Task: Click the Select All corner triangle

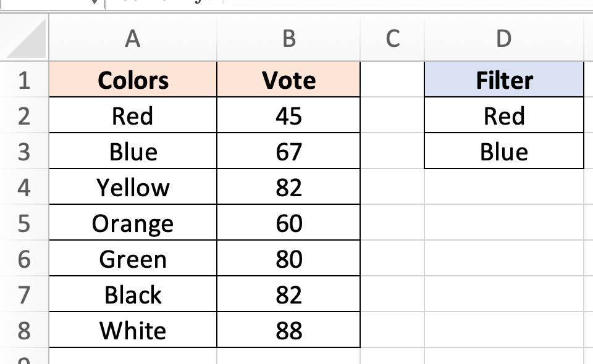Action: tap(25, 38)
